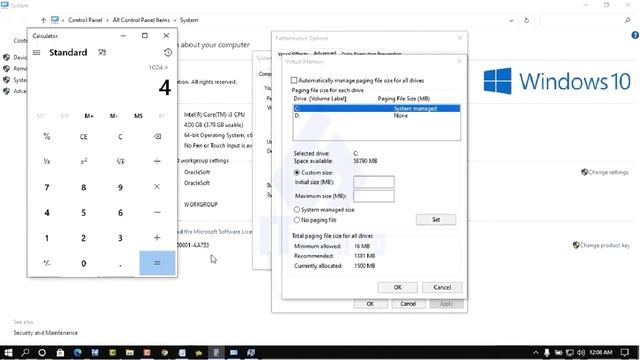Click MS memory store button
Image resolution: width=640 pixels, height=360 pixels.
click(138, 116)
